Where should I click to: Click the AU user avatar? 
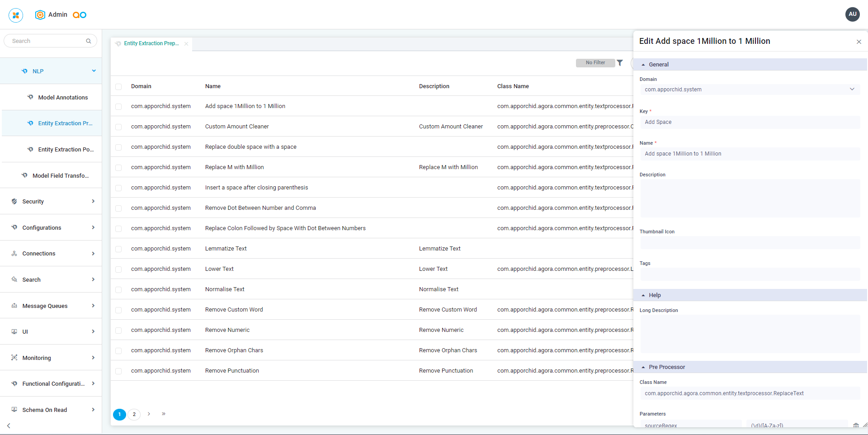coord(852,14)
